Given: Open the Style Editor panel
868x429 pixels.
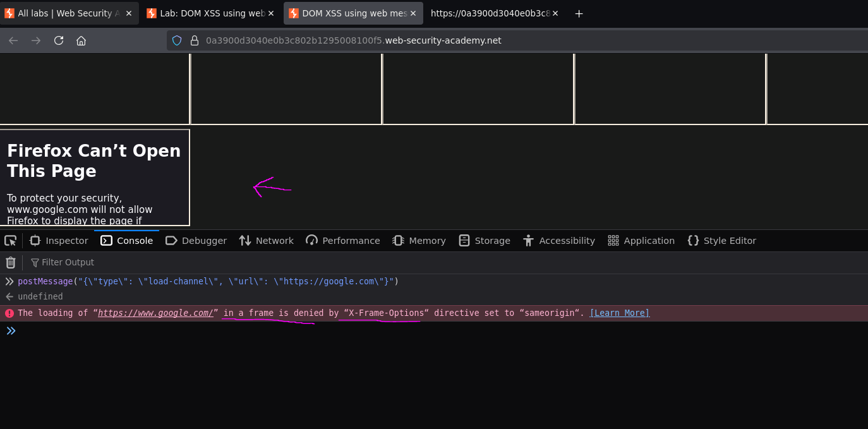Looking at the screenshot, I should 721,241.
